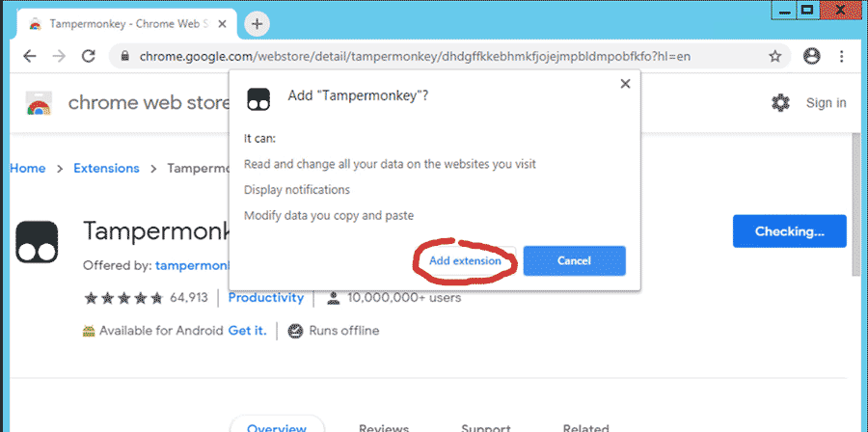Click the browser back arrow

[29, 56]
